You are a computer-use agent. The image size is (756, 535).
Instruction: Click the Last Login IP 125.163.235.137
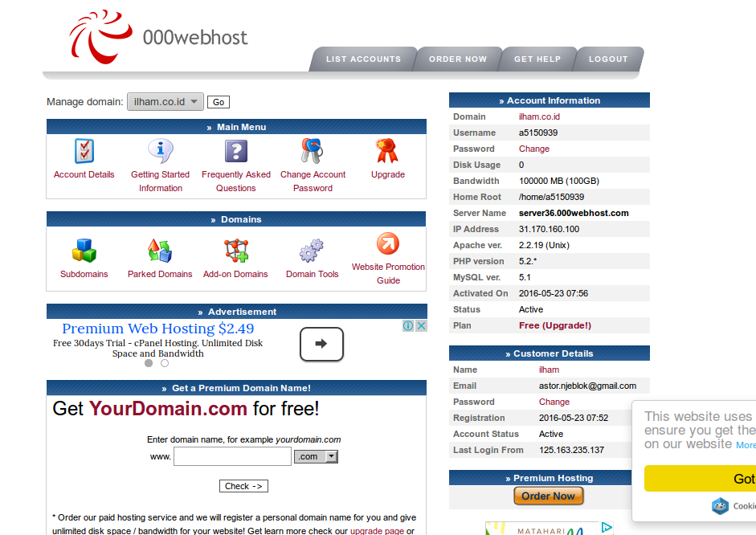571,450
